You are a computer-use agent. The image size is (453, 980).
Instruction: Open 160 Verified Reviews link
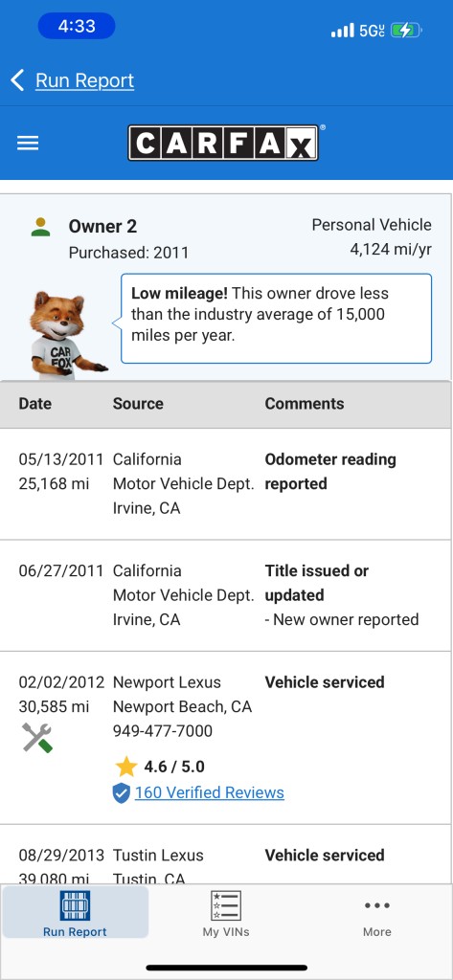210,792
